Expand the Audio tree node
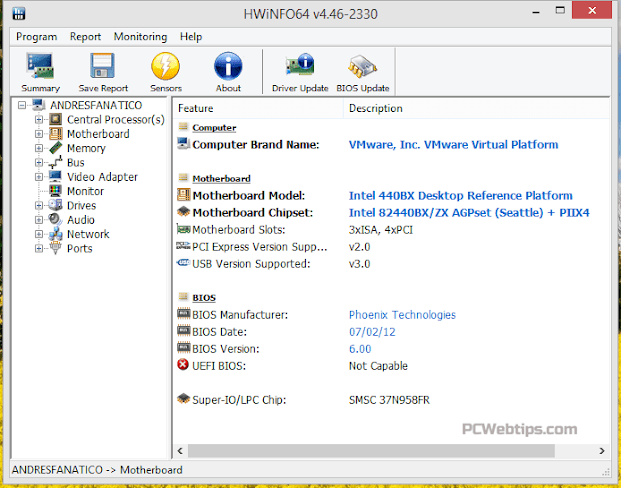This screenshot has width=621, height=488. click(x=39, y=219)
